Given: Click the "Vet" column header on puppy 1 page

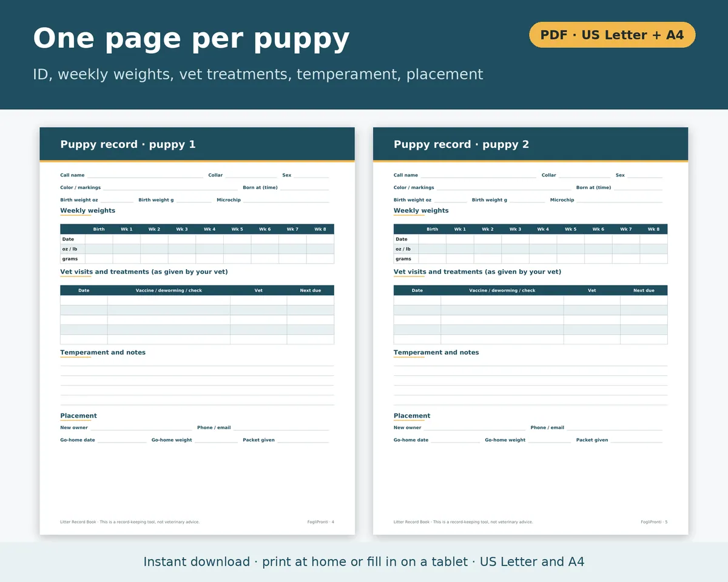Looking at the screenshot, I should pos(258,290).
